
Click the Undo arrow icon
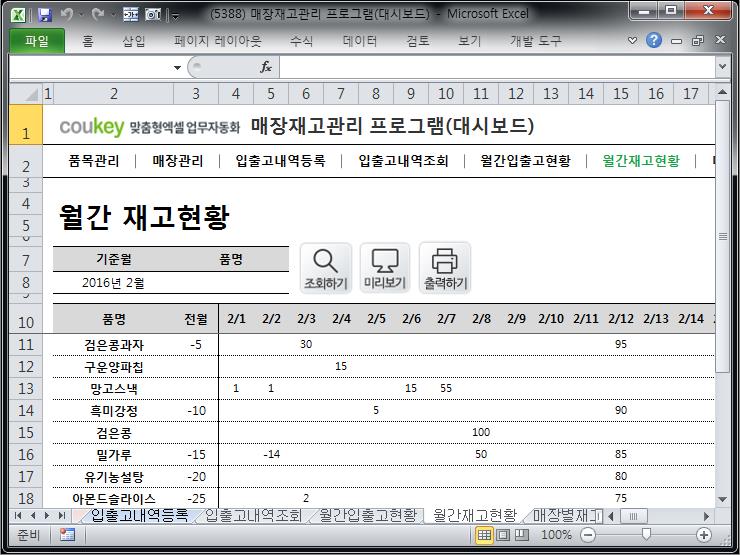67,15
